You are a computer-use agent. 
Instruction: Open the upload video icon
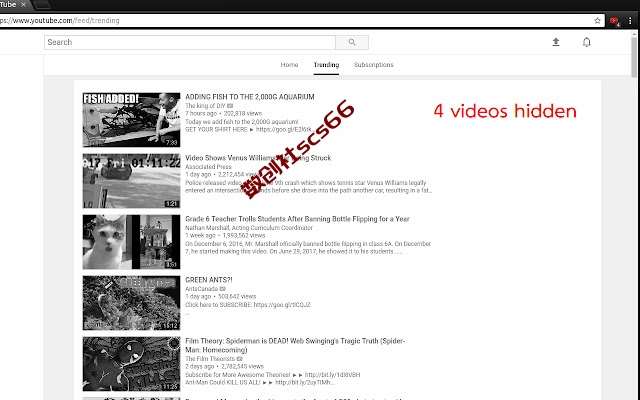[x=556, y=42]
